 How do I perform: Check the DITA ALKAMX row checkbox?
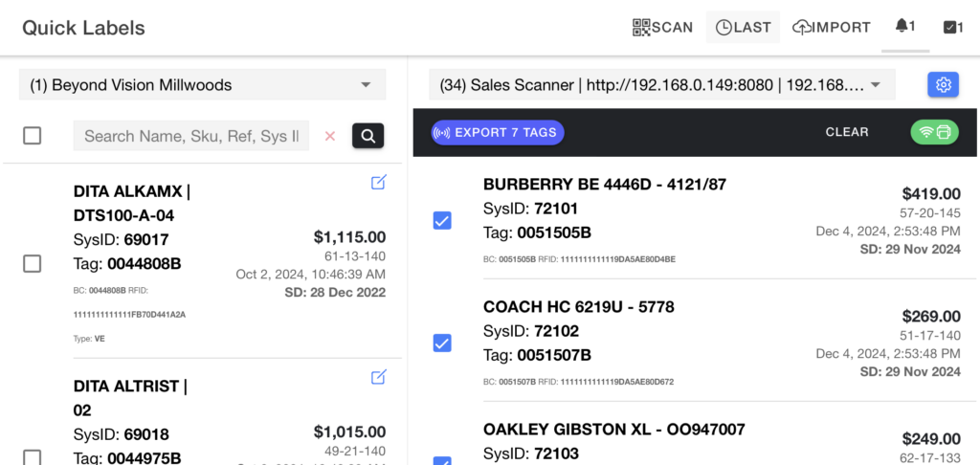pyautogui.click(x=32, y=264)
